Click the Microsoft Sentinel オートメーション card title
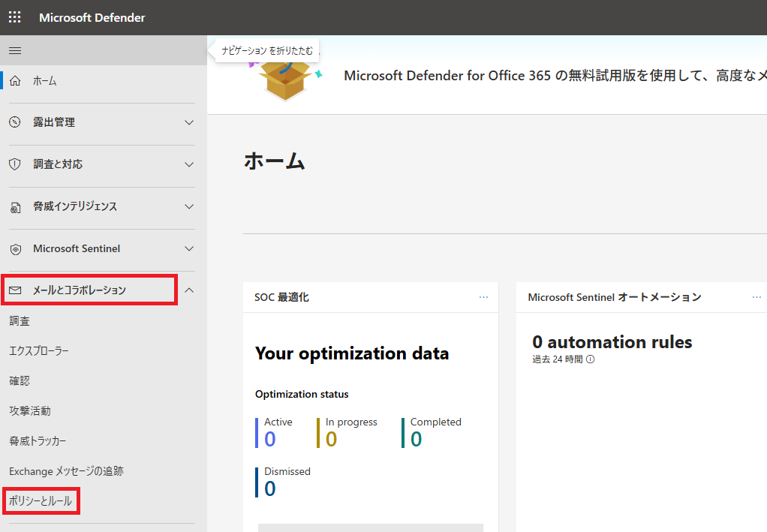This screenshot has width=767, height=532. (x=615, y=297)
